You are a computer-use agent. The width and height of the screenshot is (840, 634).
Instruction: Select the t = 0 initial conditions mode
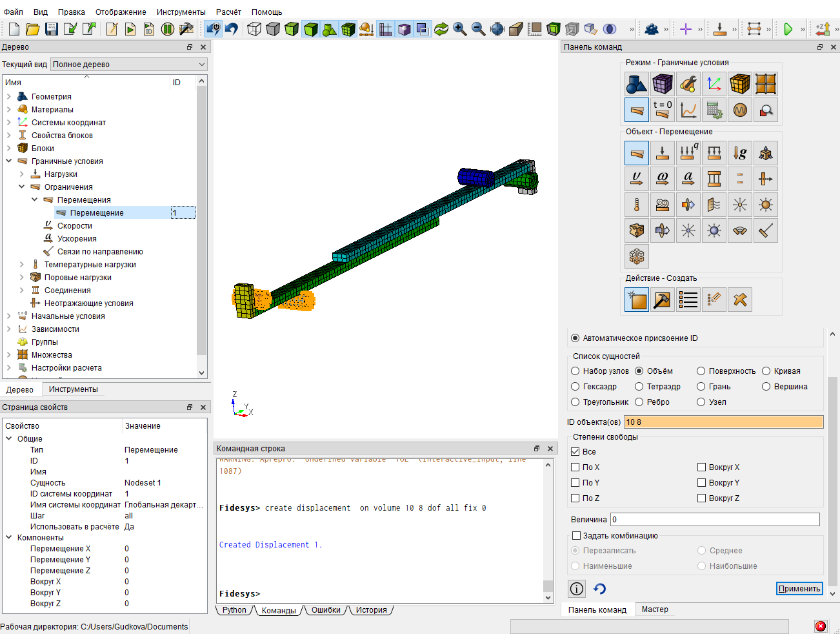click(x=663, y=110)
